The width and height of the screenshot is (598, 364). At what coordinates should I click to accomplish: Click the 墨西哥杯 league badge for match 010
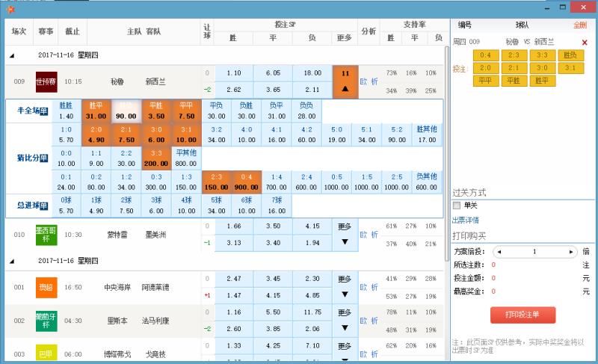coord(46,235)
